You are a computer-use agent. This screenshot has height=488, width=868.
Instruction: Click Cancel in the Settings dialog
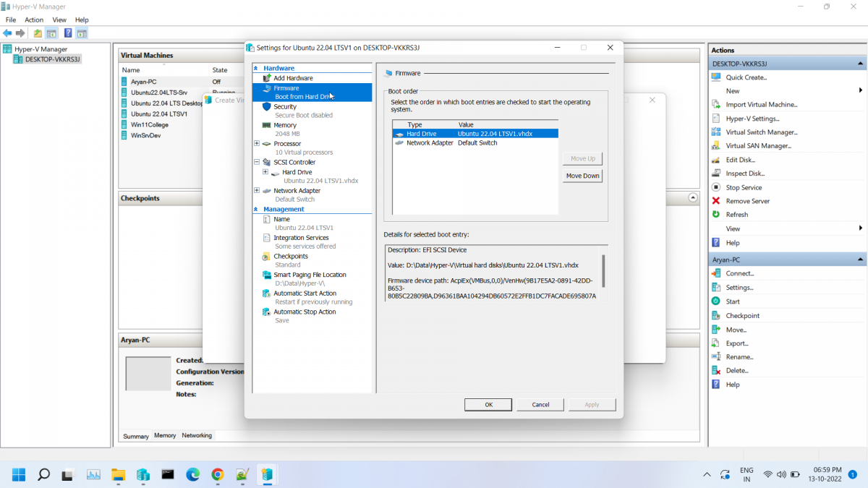[x=540, y=405]
